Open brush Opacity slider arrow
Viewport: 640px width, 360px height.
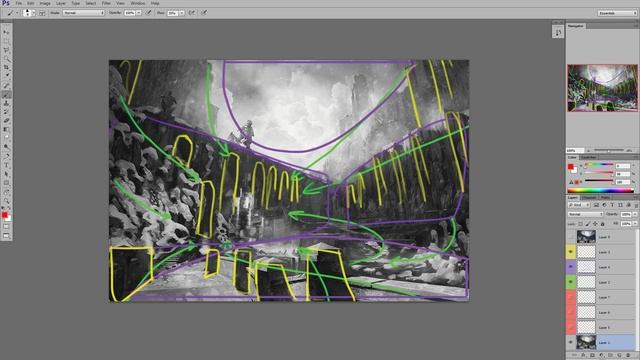[139, 13]
